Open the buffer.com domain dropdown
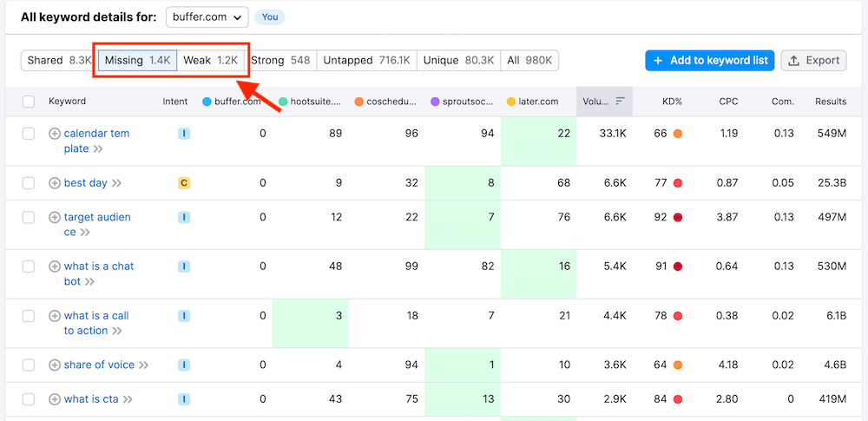 coord(207,16)
